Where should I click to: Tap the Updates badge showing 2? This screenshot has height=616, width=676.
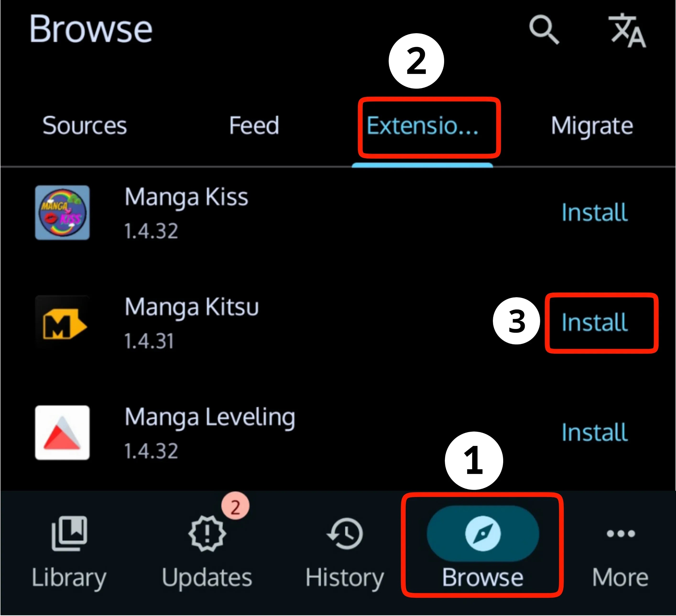[235, 505]
